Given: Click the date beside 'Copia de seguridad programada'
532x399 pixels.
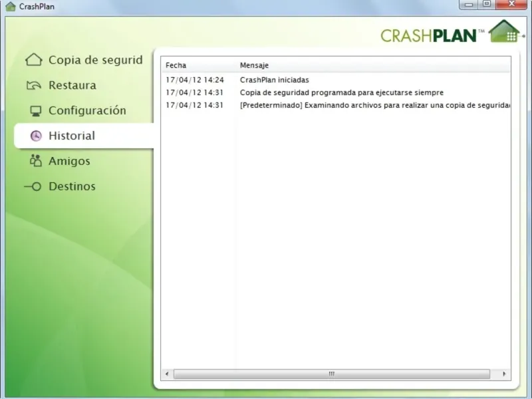Looking at the screenshot, I should click(x=194, y=92).
